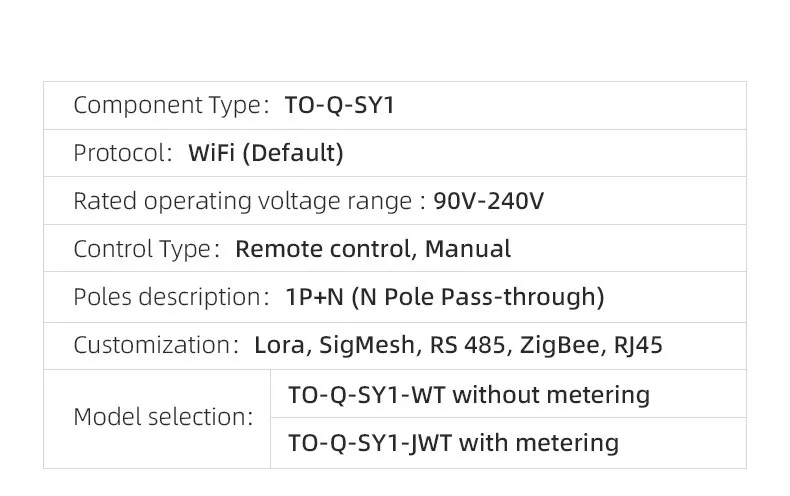
Task: Click "RJ45" in the Customization row
Action: tap(637, 345)
